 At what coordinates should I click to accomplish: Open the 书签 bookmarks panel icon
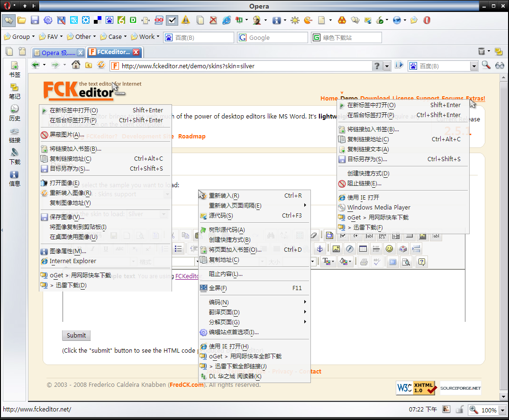[x=14, y=70]
